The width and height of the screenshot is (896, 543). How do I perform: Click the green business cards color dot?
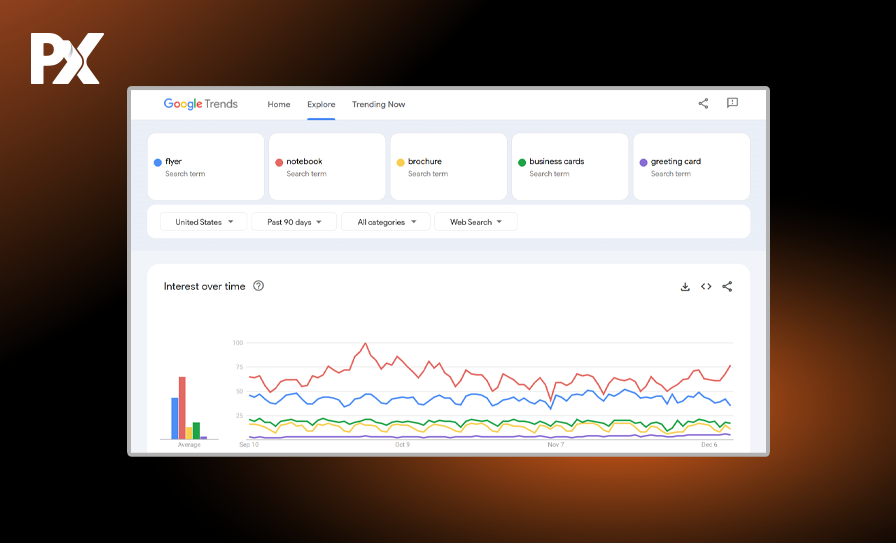522,162
